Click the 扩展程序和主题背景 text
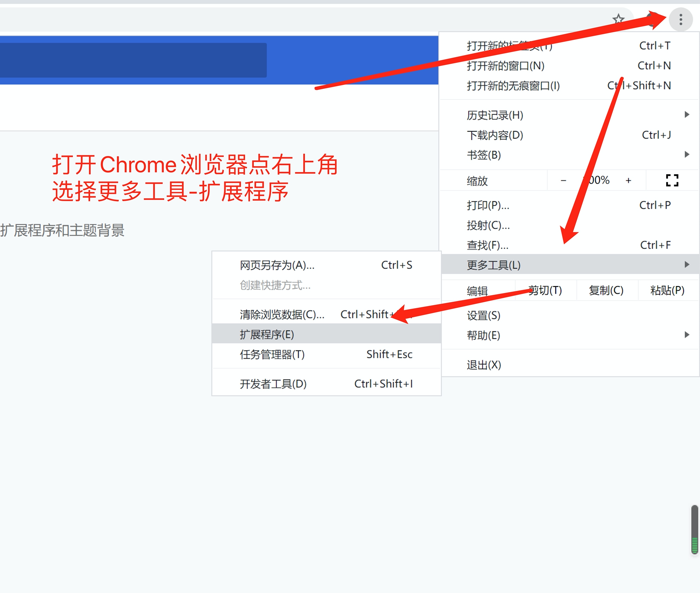The height and width of the screenshot is (593, 700). tap(62, 230)
